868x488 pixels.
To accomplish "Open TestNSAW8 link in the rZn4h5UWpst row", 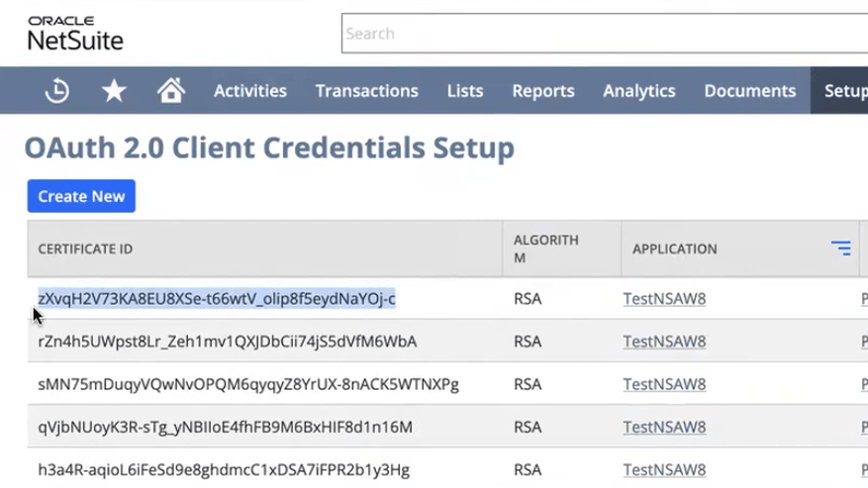I will 664,342.
